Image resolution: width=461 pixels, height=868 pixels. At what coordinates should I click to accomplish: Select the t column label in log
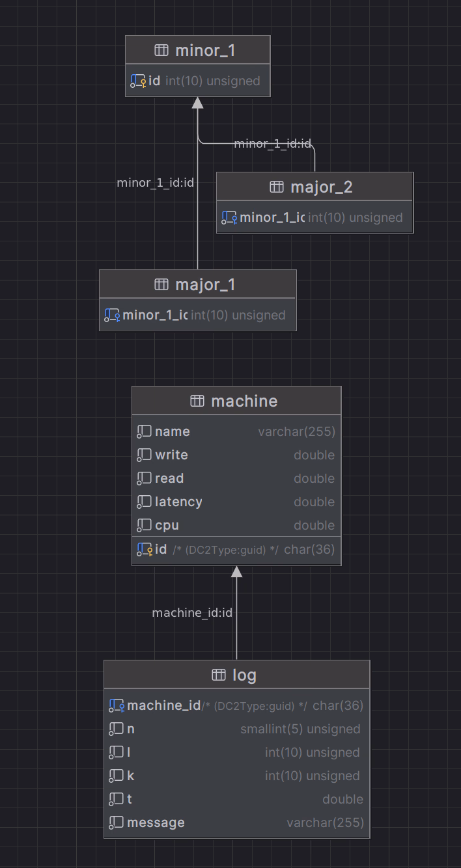pos(130,799)
